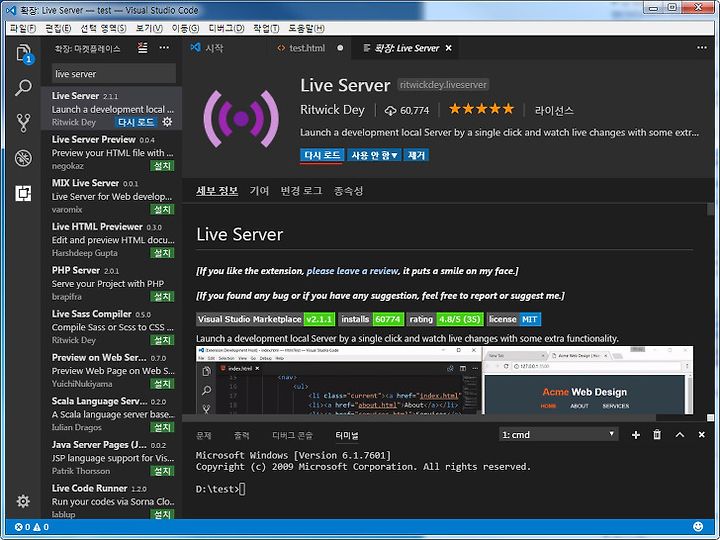Switch to the test.html editor tab
Viewport: 720px width, 540px height.
click(x=308, y=48)
